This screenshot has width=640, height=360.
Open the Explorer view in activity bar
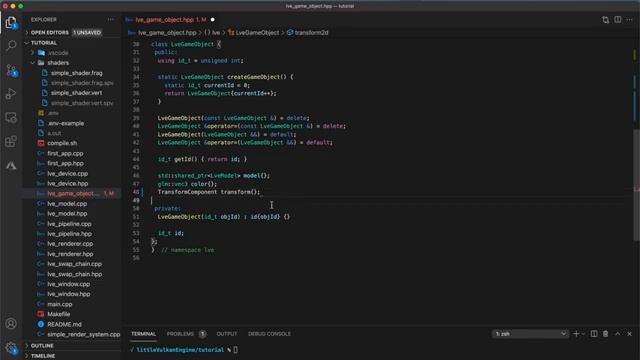click(x=11, y=22)
